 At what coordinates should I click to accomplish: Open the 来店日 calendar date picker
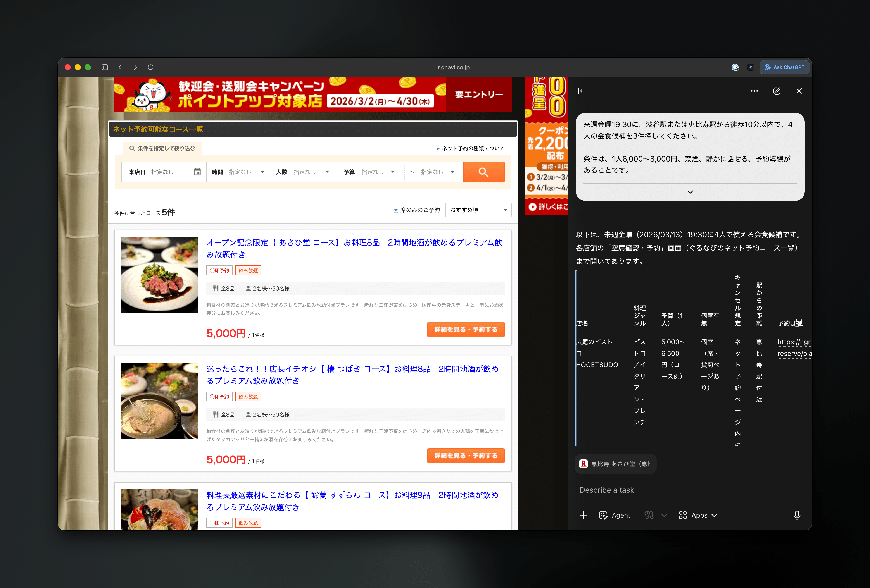click(x=197, y=172)
